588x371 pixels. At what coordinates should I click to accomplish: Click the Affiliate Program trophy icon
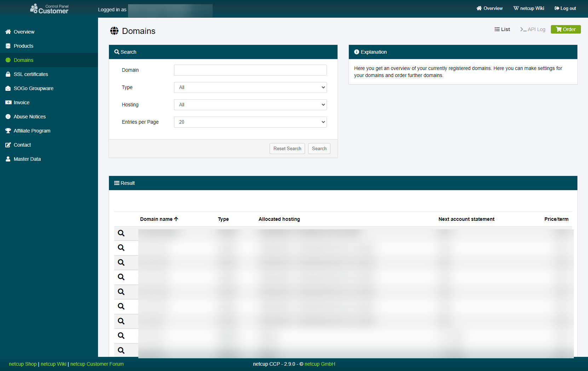(x=8, y=131)
